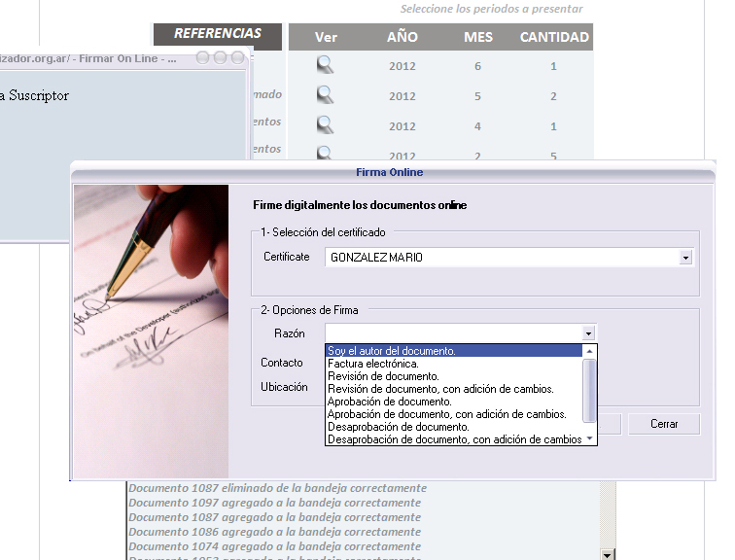The width and height of the screenshot is (735, 560).
Task: Select 'Aprobación de documento, con adición de cambios.'
Action: [446, 414]
